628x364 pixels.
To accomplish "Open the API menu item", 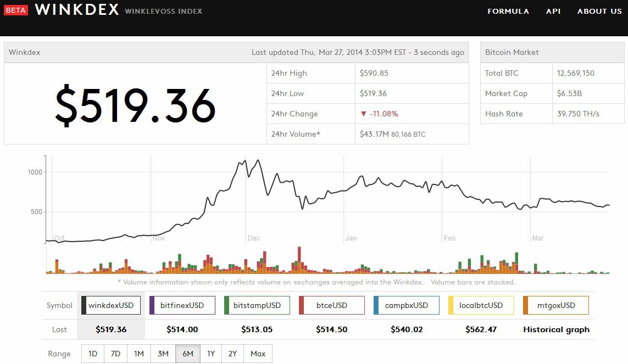I will pos(553,11).
